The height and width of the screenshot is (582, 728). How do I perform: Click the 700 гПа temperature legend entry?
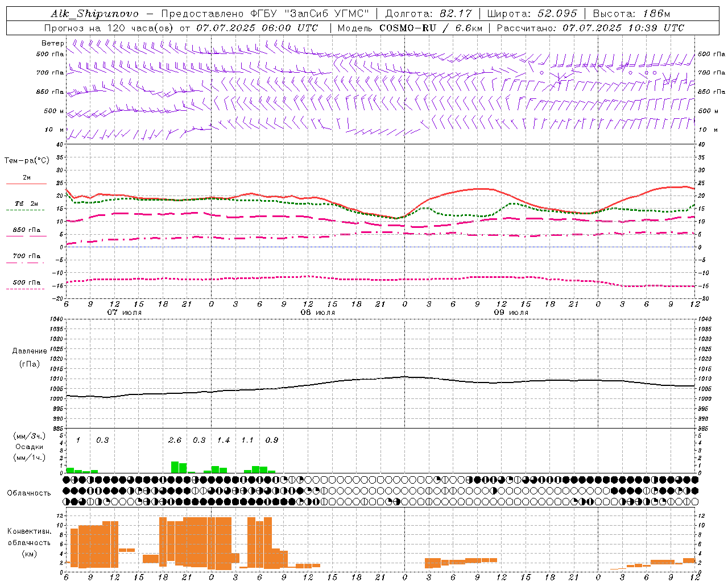[26, 257]
